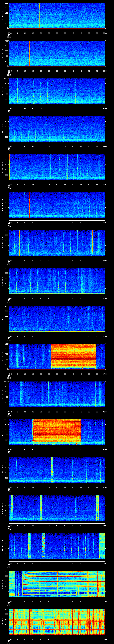This screenshot has width=114, height=644.
Task: Click the 14:50:00 start time label
Action: click(9, 525)
